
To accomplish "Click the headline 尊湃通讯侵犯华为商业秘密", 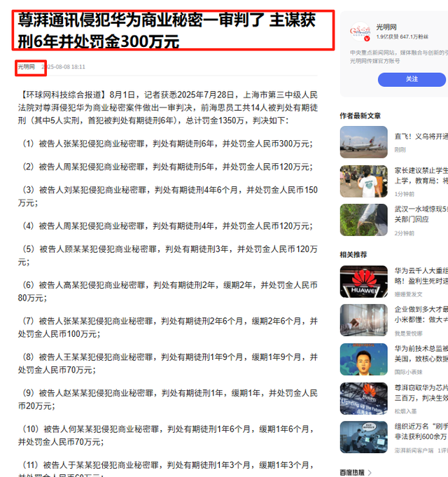I will [x=167, y=30].
